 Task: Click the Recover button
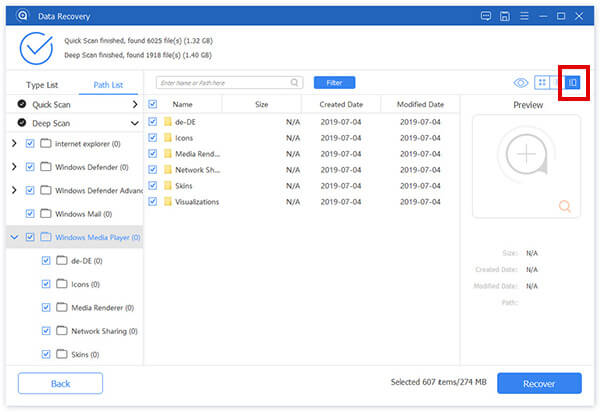tap(540, 383)
